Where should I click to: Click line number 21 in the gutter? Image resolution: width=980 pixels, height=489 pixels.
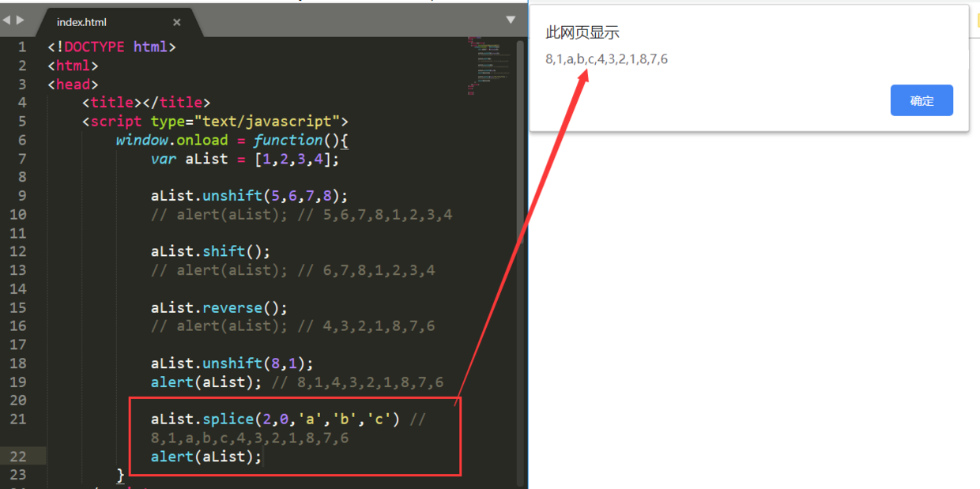(x=18, y=419)
